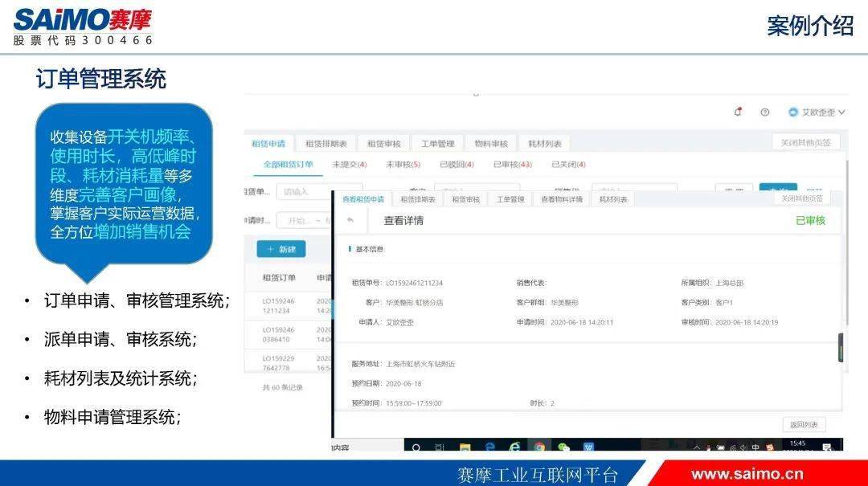Select the 已审核(43) filter tab
This screenshot has height=486, width=868.
[x=513, y=165]
